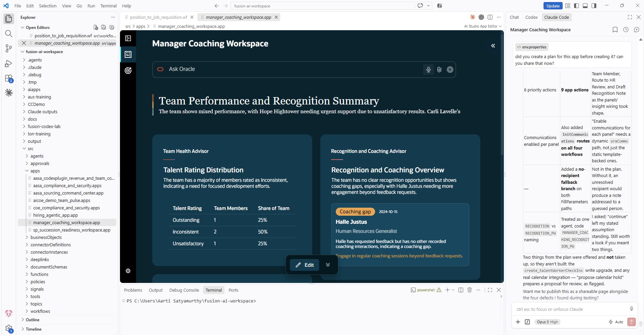The width and height of the screenshot is (644, 335).
Task: Split the editor right
Action: coord(490,17)
